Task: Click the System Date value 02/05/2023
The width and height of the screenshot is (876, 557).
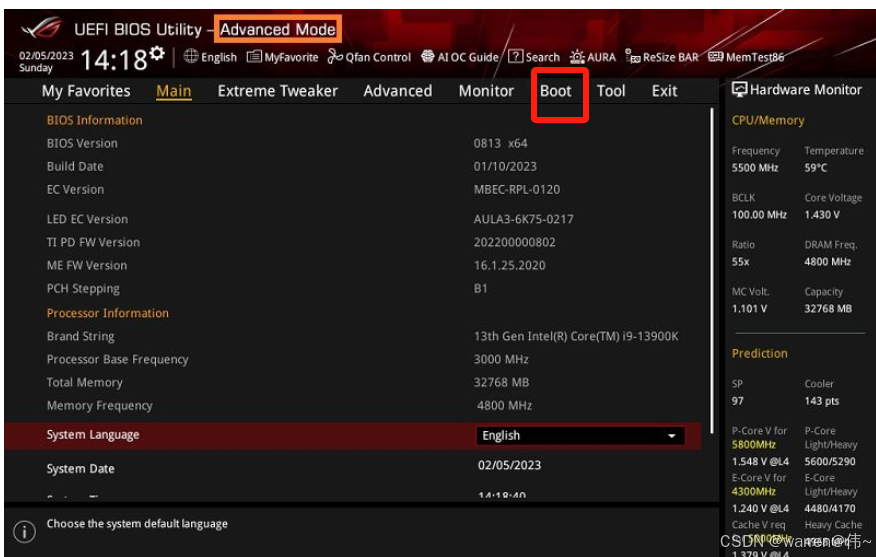Action: pyautogui.click(x=510, y=465)
